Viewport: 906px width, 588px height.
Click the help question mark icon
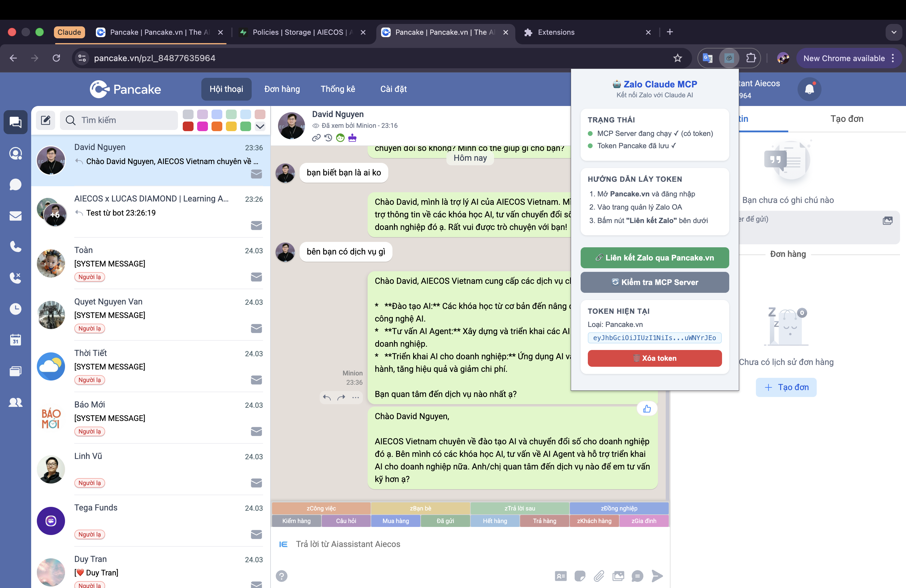tap(282, 576)
